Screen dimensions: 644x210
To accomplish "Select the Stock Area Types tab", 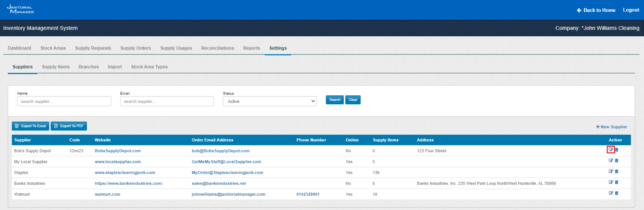I will point(149,67).
